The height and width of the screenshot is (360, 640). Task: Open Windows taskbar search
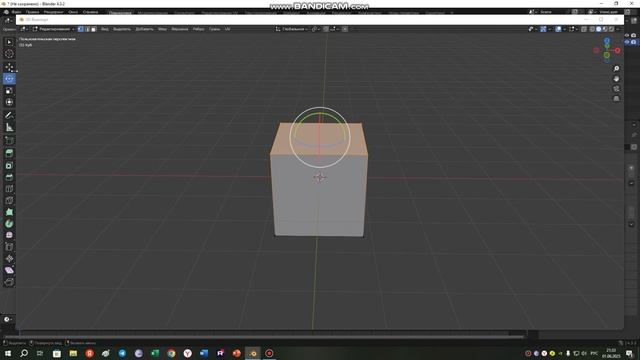point(24,353)
